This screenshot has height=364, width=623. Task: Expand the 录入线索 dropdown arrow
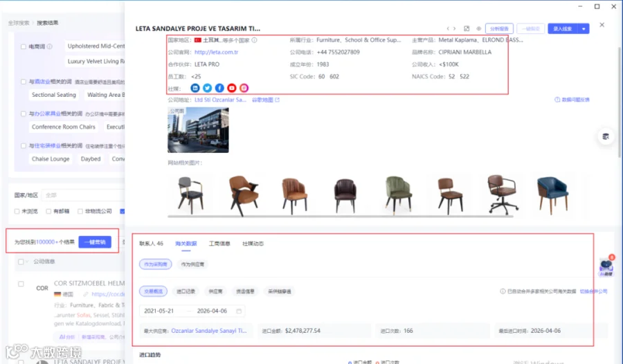[584, 28]
